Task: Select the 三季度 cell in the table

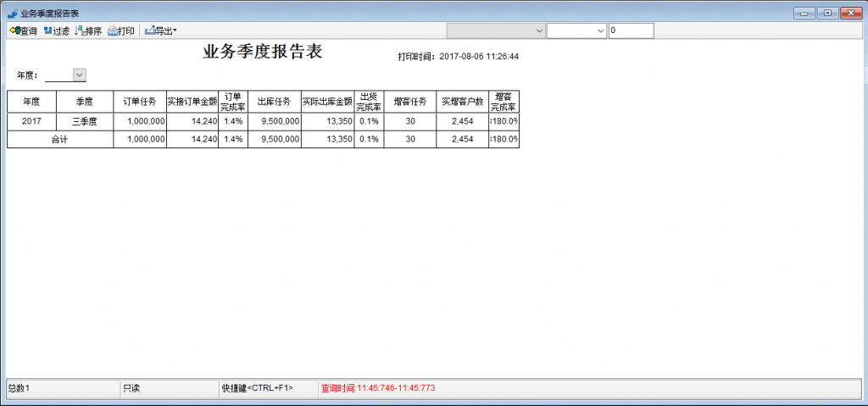Action: coord(84,122)
